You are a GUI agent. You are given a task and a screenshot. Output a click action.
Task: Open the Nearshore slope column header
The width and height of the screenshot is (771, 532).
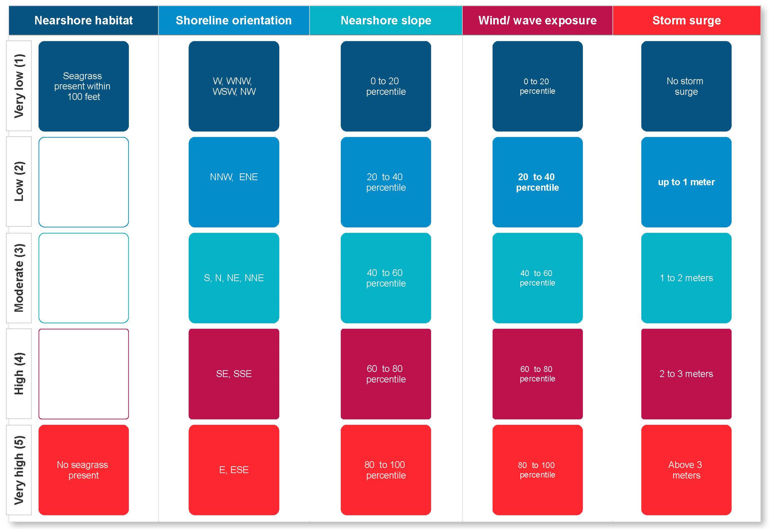coord(386,20)
